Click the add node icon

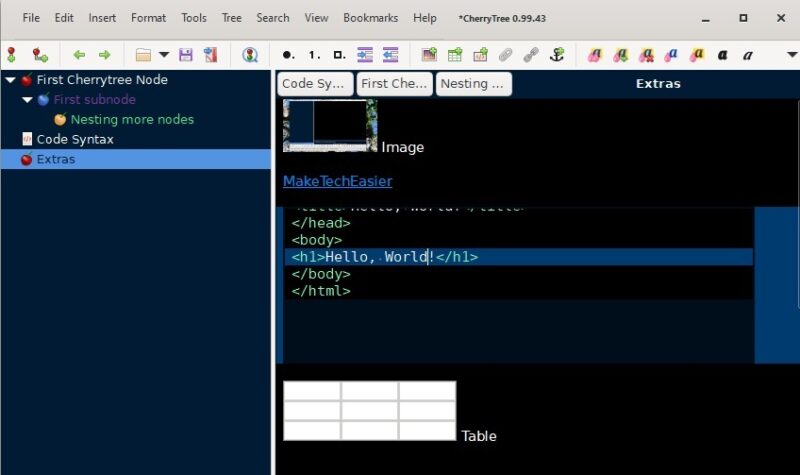[11, 55]
